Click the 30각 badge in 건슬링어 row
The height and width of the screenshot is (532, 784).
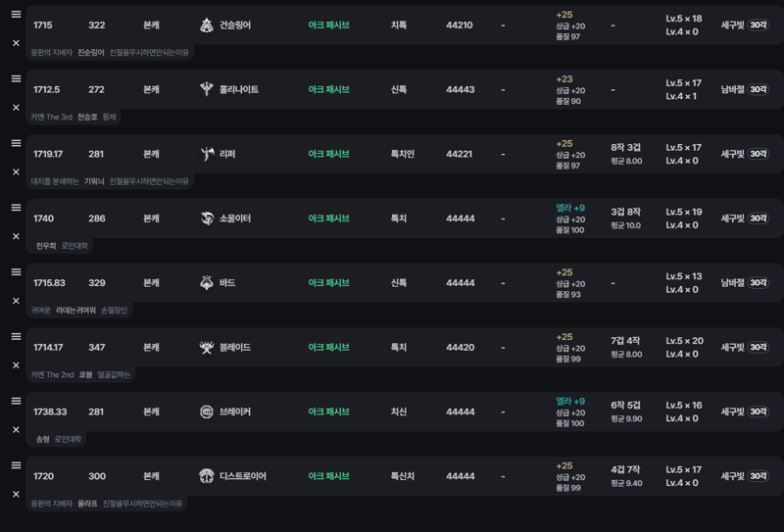[x=758, y=25]
